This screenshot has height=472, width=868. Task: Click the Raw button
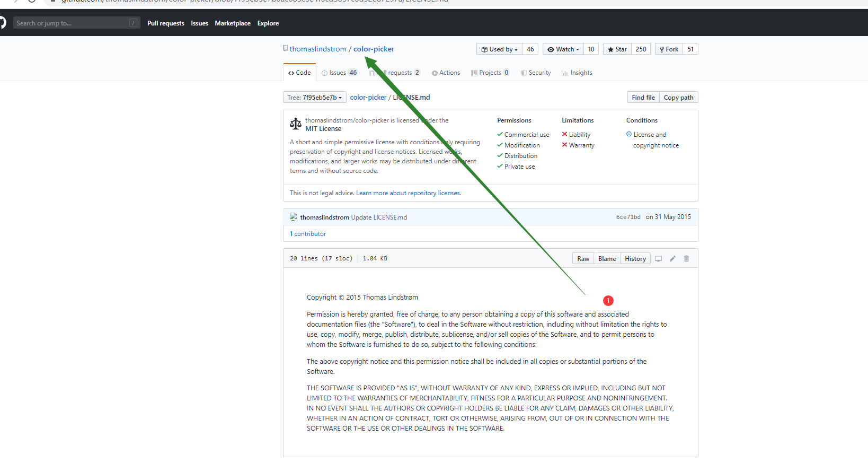(583, 259)
